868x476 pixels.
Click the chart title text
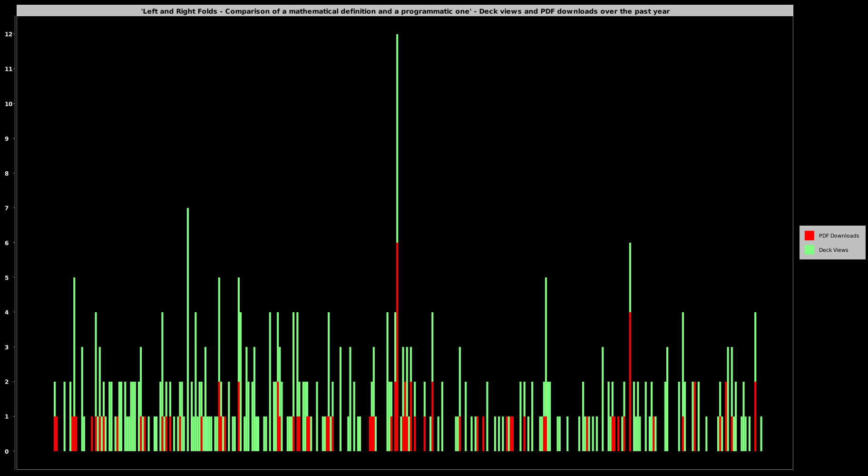coord(405,11)
